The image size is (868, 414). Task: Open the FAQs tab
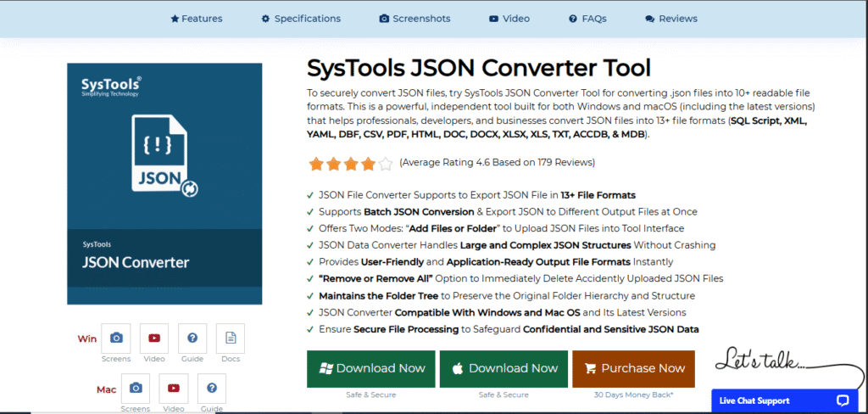click(588, 19)
